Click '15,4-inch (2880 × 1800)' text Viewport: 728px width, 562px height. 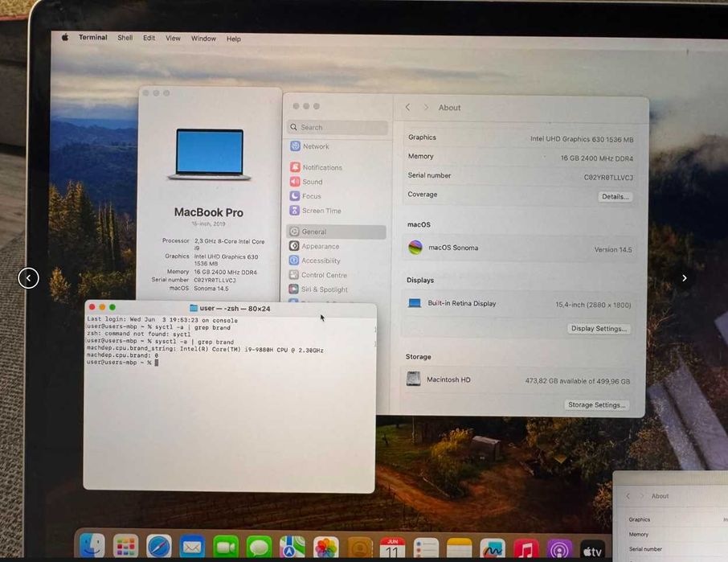click(x=593, y=306)
